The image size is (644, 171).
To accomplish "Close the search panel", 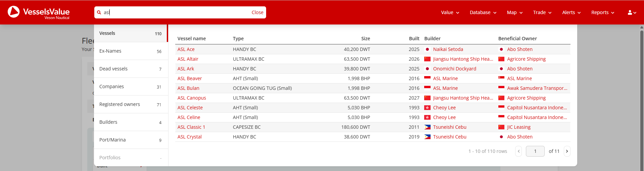I will click(257, 12).
